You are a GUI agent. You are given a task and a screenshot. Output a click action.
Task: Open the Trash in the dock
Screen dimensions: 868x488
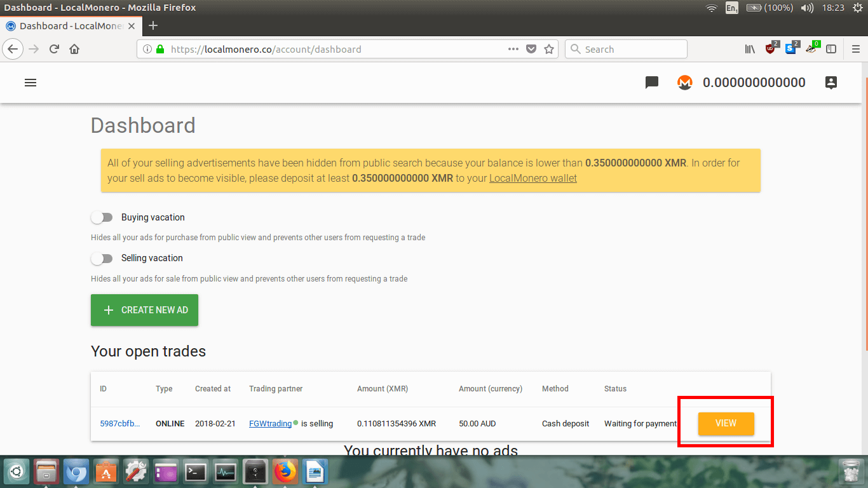[x=851, y=472]
